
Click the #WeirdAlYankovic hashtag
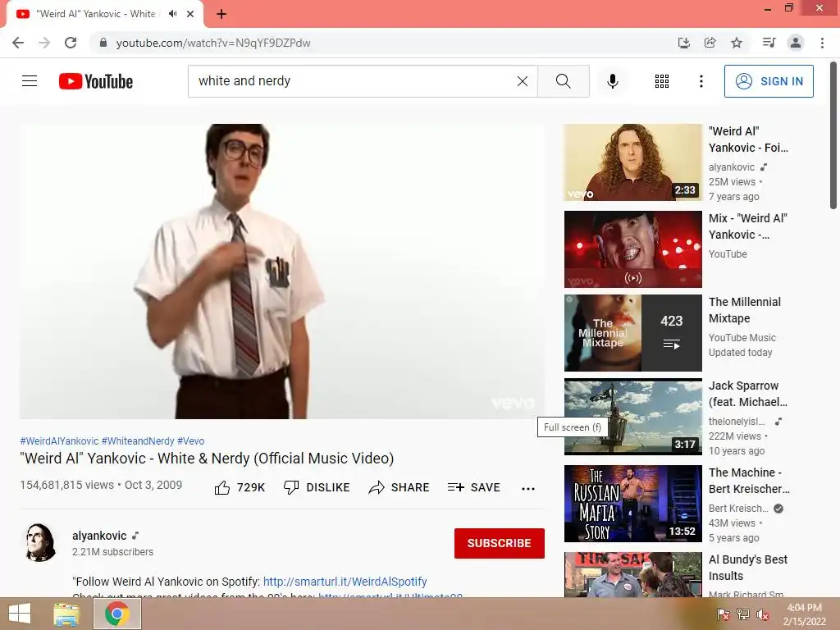59,441
